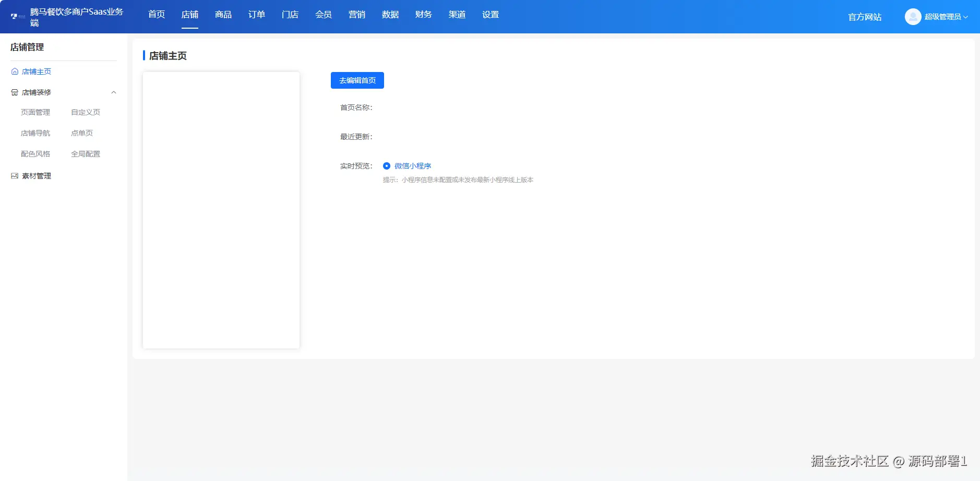
Task: Open 自定义页 under 店铺装修
Action: (x=86, y=112)
